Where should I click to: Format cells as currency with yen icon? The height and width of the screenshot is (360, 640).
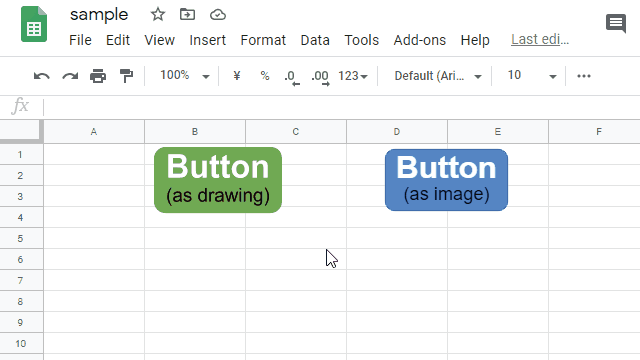click(x=237, y=76)
